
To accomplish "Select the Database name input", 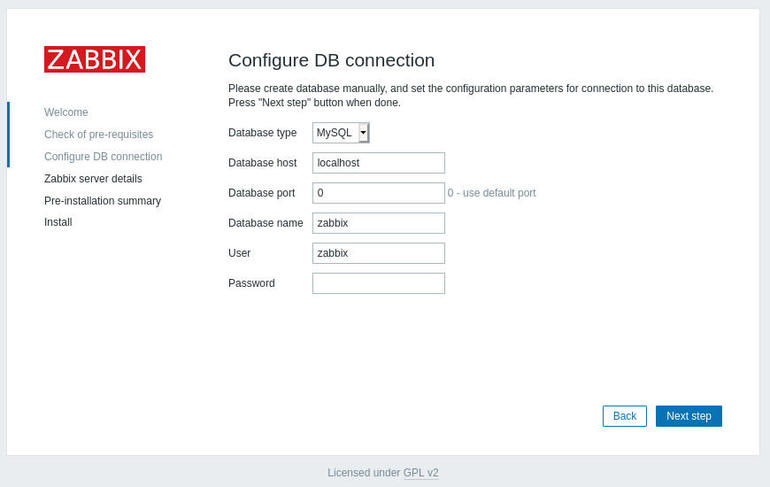I will 379,223.
